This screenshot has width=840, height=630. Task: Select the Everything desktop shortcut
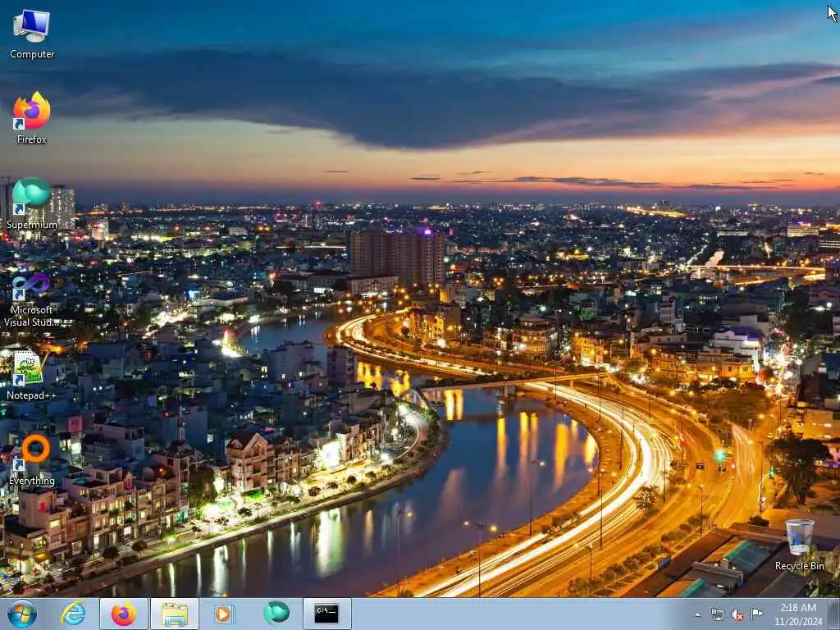pos(32,459)
